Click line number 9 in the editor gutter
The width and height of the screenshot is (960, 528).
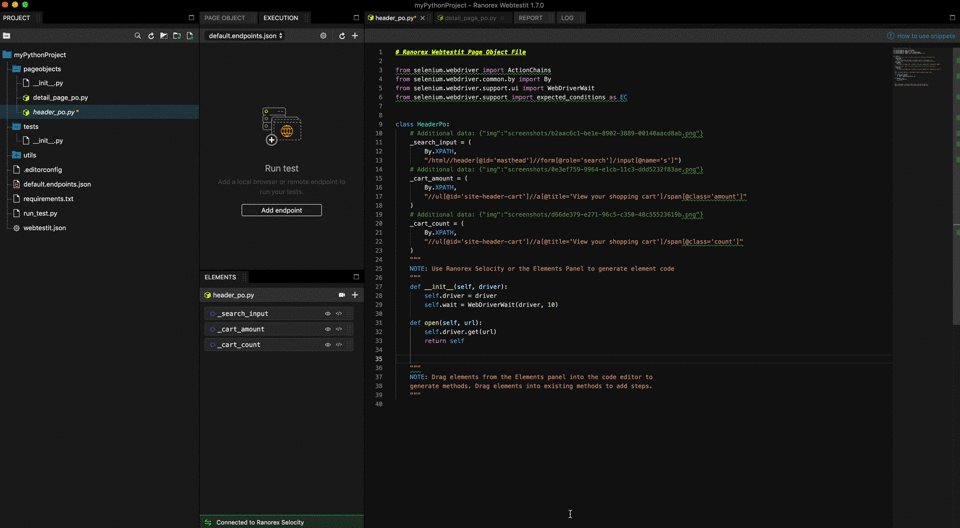pos(380,124)
